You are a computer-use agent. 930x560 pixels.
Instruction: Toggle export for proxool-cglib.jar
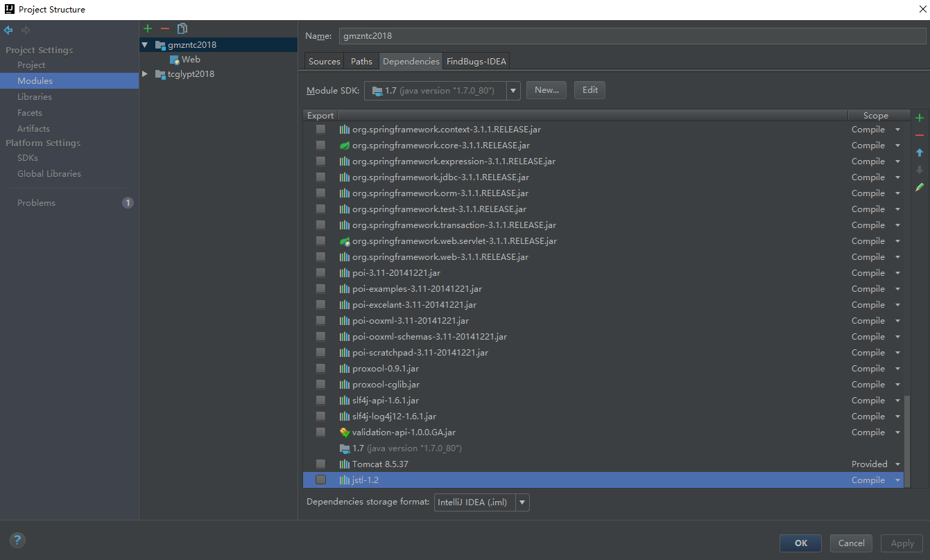(320, 385)
